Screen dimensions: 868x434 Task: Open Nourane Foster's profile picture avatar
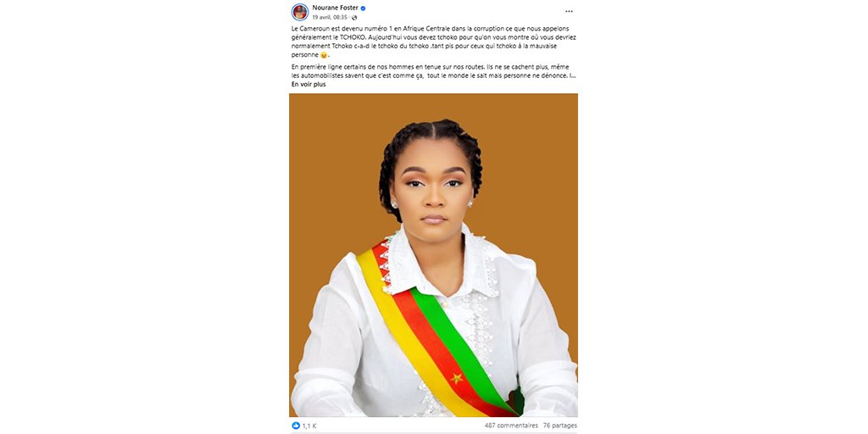coord(300,12)
